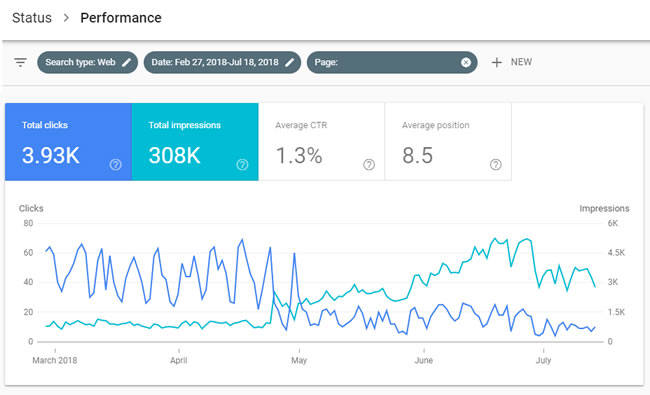The image size is (650, 395).
Task: Open help icon on Average position card
Action: click(x=496, y=165)
